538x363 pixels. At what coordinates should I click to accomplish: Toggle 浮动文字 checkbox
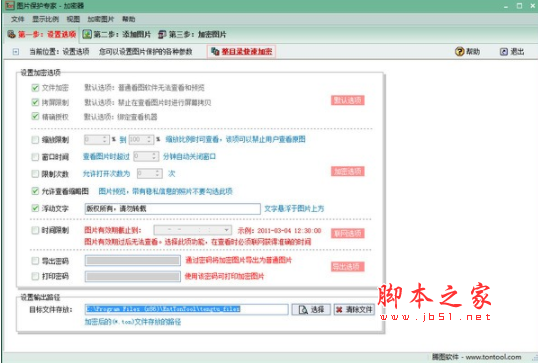pyautogui.click(x=35, y=208)
